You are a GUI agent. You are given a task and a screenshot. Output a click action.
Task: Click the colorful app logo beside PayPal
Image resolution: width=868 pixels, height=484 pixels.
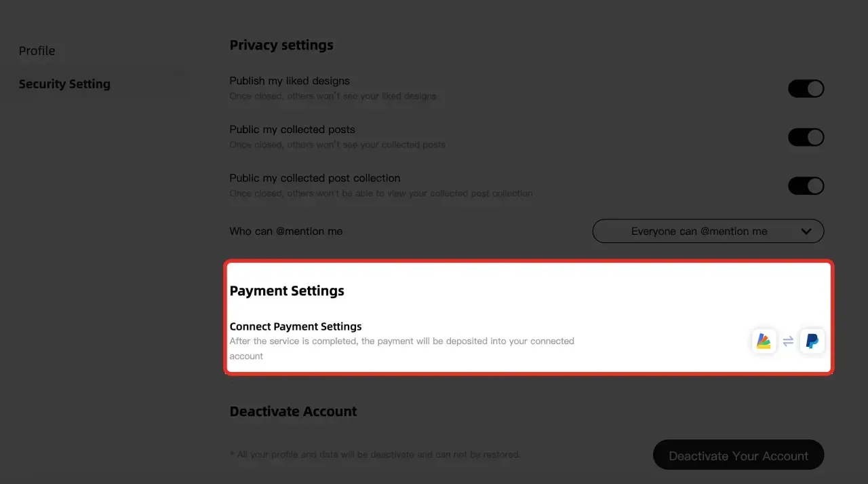point(764,341)
